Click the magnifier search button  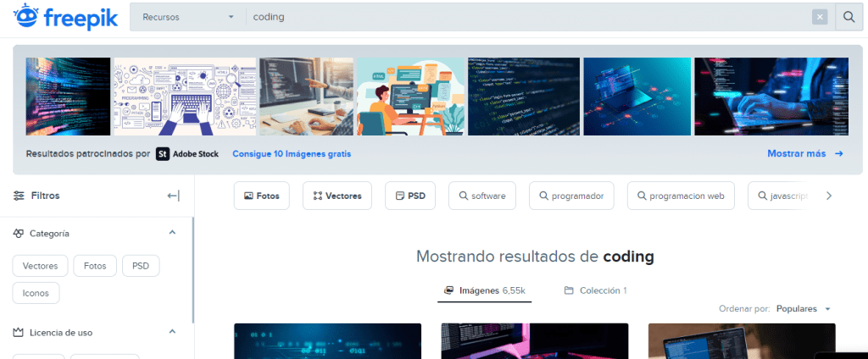(x=849, y=17)
